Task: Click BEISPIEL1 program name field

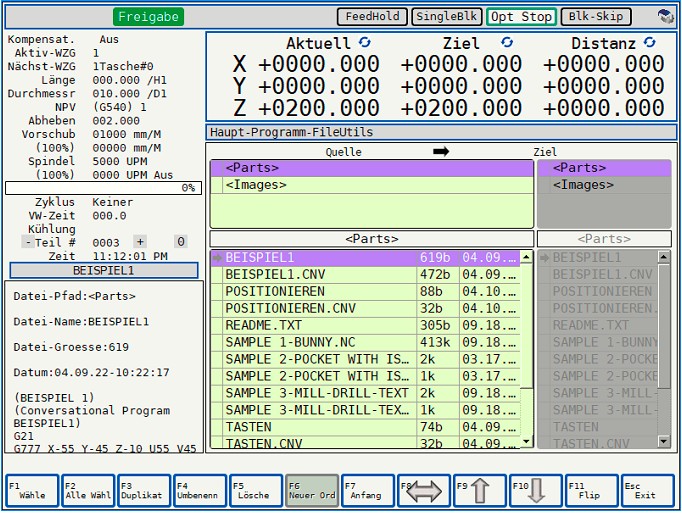Action: pos(104,271)
